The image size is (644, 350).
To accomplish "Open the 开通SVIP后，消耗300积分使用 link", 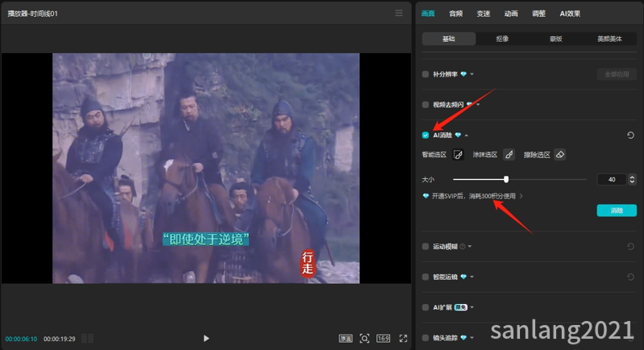I will (x=474, y=196).
